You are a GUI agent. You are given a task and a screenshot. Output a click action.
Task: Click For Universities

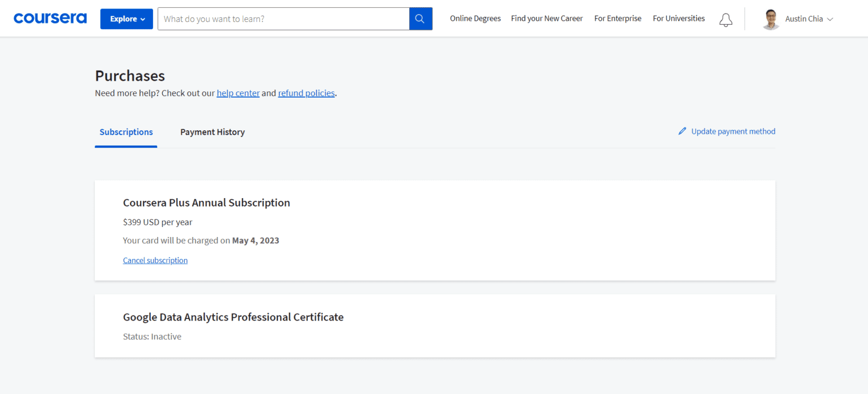tap(678, 18)
